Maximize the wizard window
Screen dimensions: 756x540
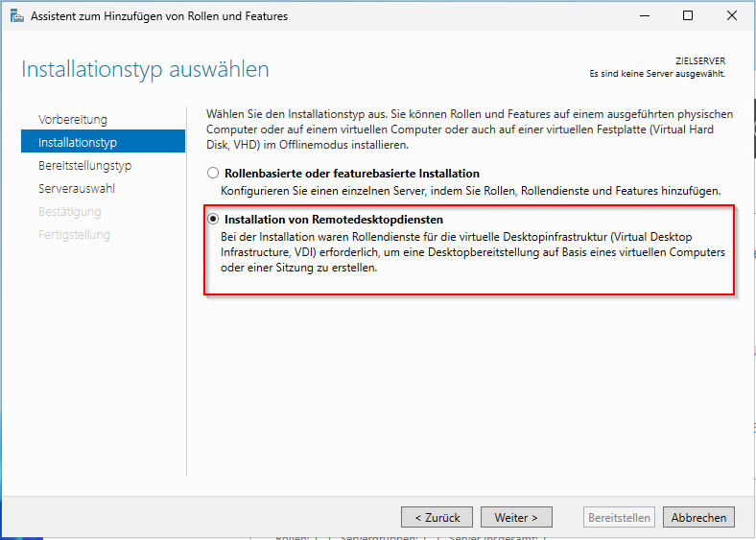tap(688, 16)
